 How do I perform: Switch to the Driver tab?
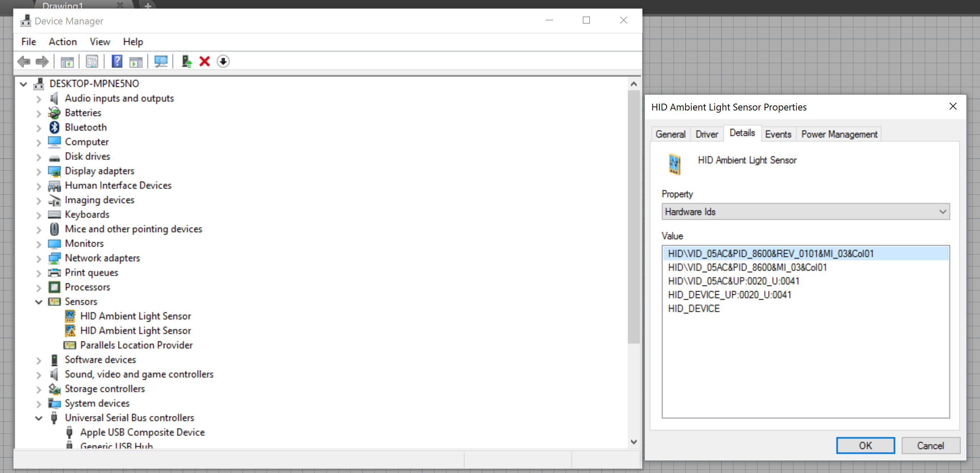click(707, 134)
